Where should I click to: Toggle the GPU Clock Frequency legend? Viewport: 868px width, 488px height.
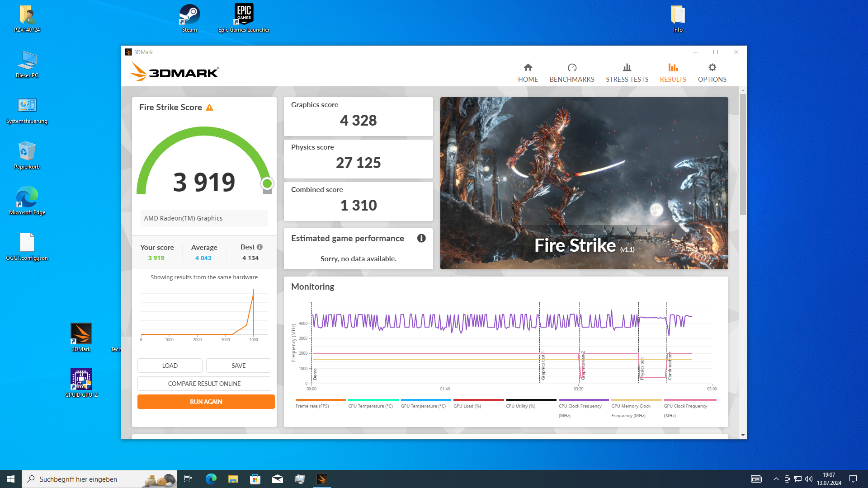click(x=689, y=408)
